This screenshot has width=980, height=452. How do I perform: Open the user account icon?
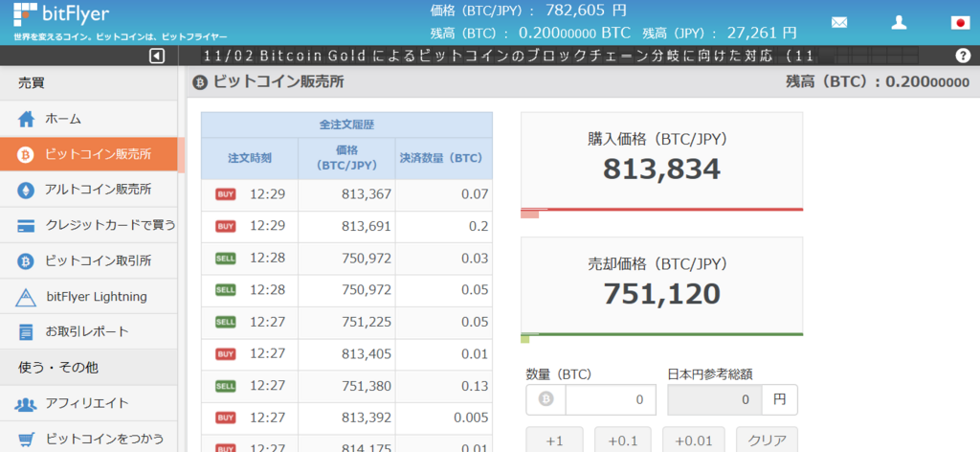(899, 23)
